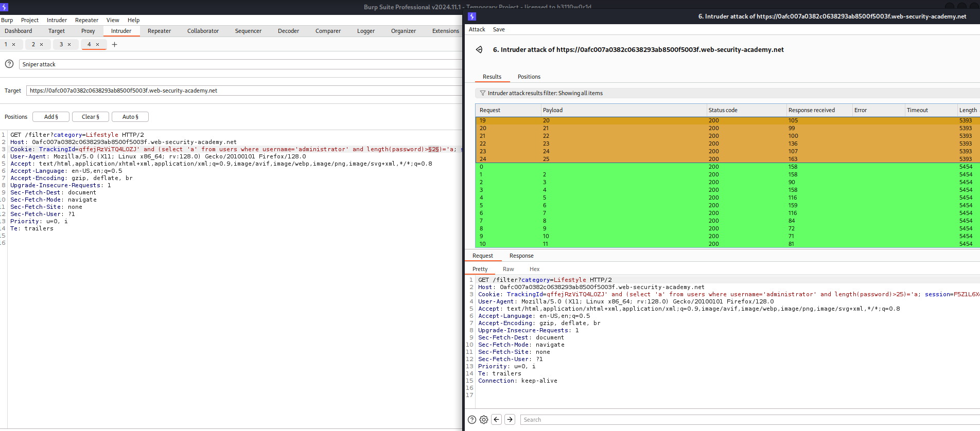Image resolution: width=980 pixels, height=431 pixels.
Task: Switch to the Organizer tab
Action: point(404,31)
